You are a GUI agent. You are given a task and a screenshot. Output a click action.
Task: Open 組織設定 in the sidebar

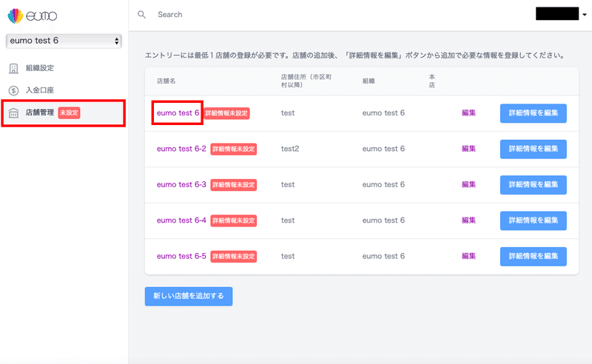40,68
